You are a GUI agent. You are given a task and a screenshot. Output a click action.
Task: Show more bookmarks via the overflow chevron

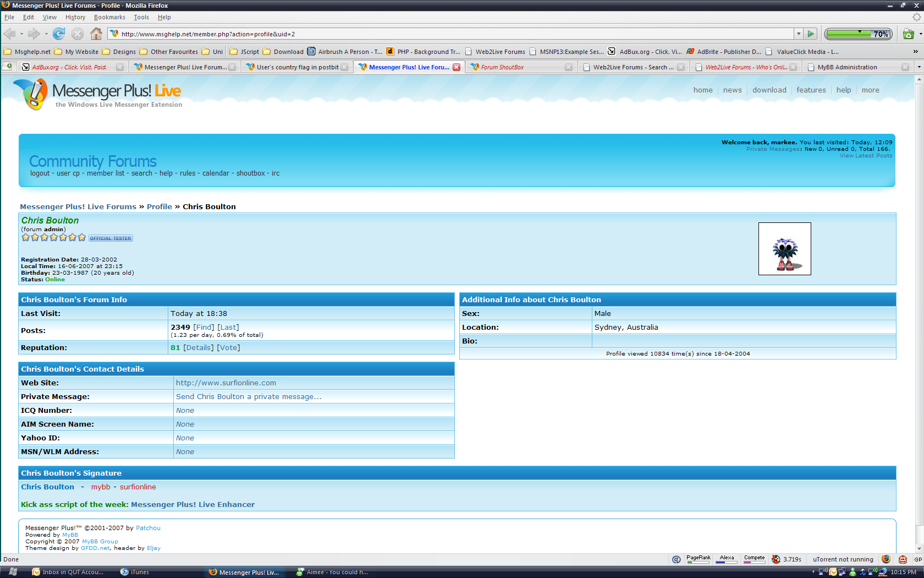[916, 52]
